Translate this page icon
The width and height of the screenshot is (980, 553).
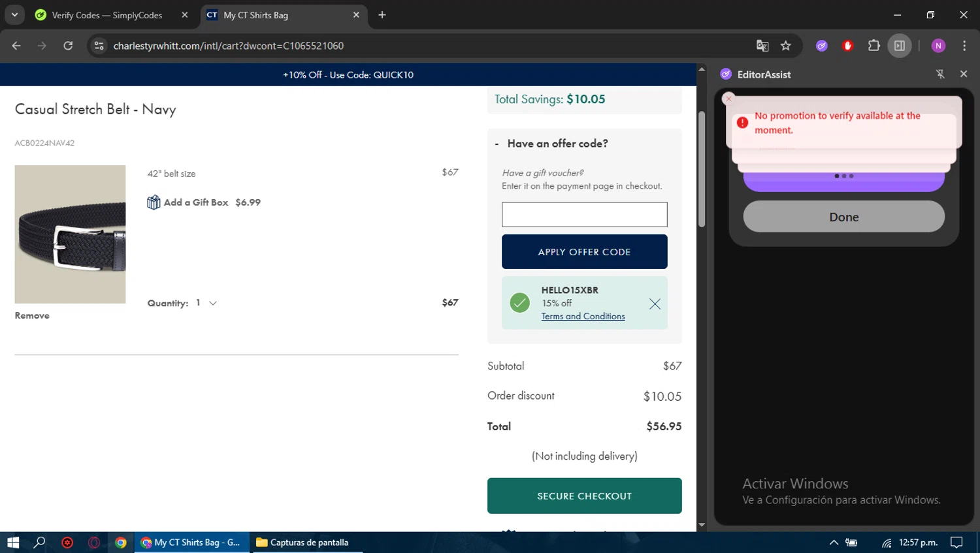point(762,46)
